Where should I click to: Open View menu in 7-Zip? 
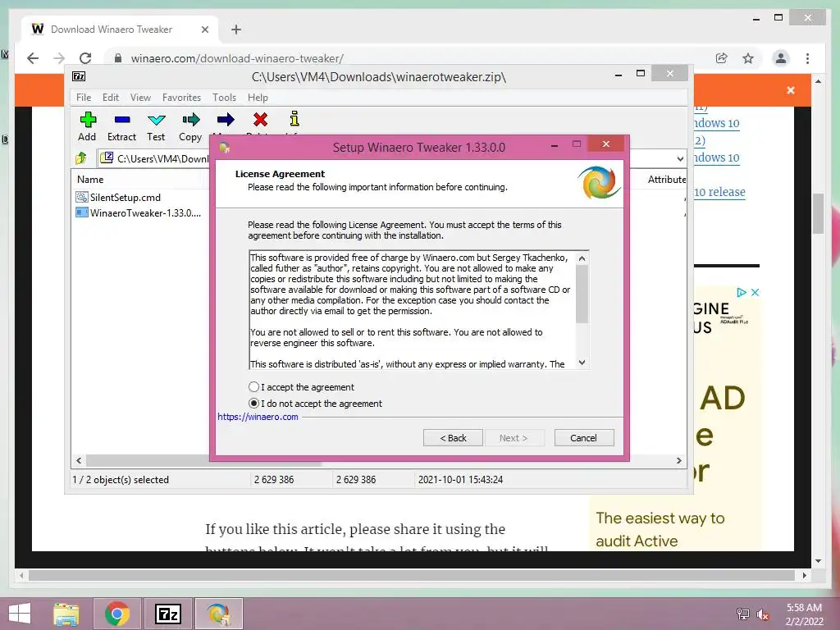tap(140, 98)
